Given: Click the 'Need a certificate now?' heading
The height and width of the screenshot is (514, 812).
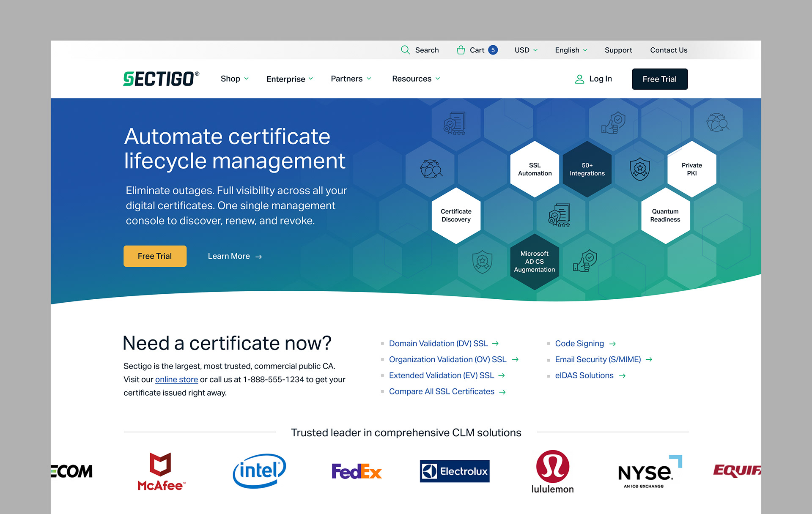Looking at the screenshot, I should coord(227,343).
